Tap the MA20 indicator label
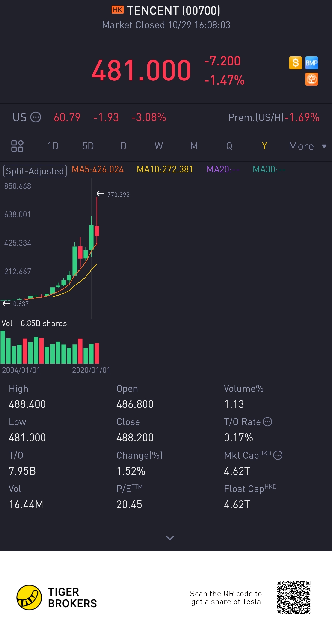Screen dimensions: 332x644 coord(223,169)
